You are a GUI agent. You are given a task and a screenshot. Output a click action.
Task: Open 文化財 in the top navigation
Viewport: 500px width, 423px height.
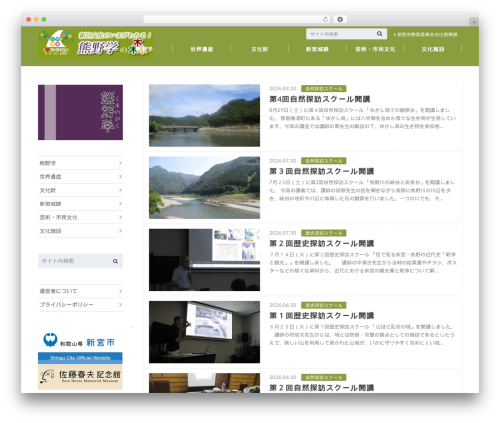(259, 49)
